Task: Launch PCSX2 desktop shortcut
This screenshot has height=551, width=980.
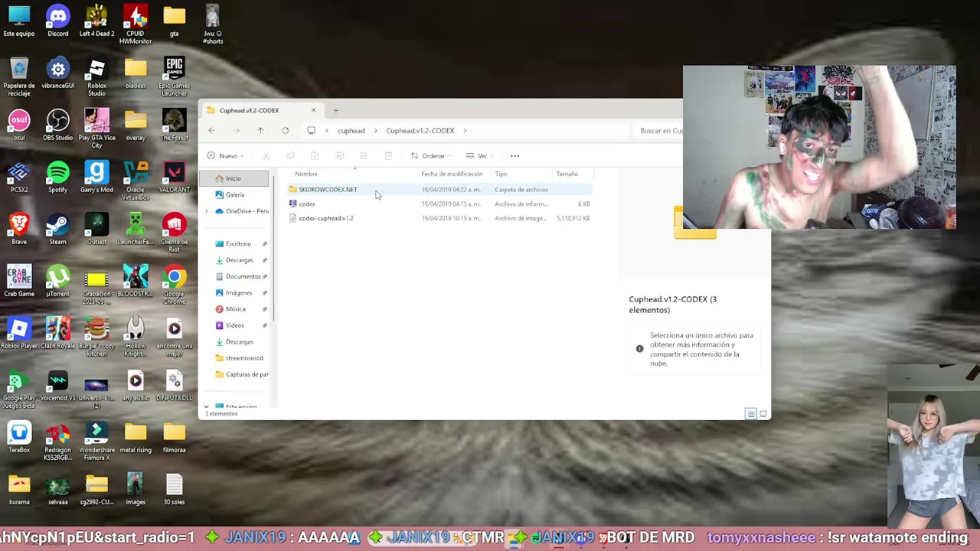Action: point(19,177)
